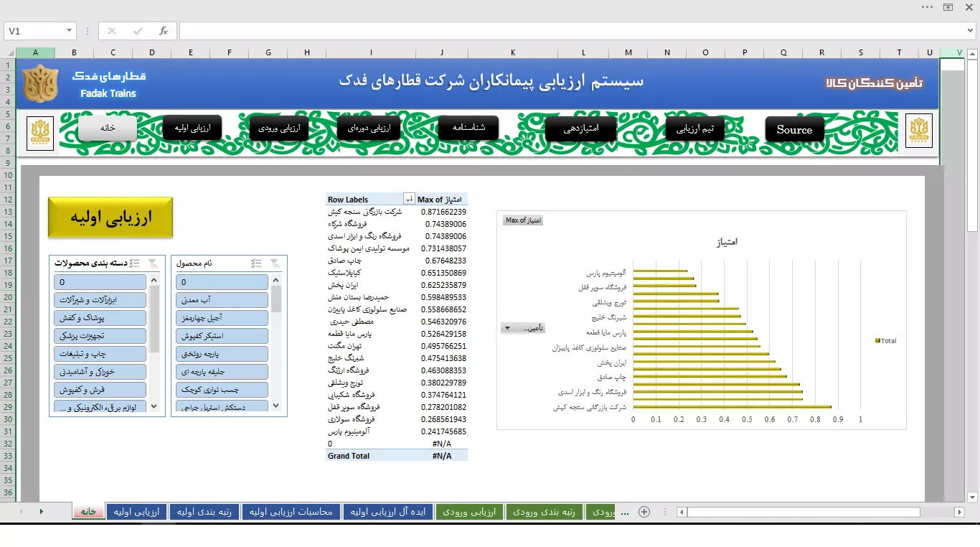Click the Total legend entry in chart
Image resolution: width=980 pixels, height=547 pixels.
pyautogui.click(x=886, y=341)
